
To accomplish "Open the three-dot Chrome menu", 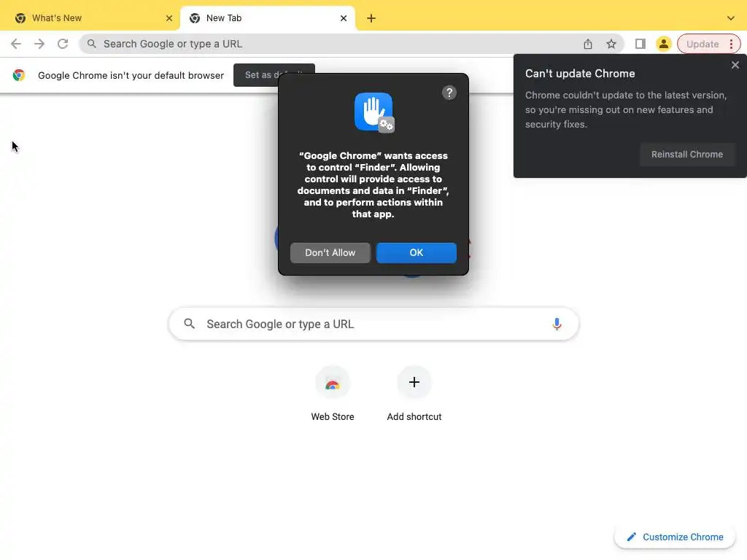I will click(731, 44).
